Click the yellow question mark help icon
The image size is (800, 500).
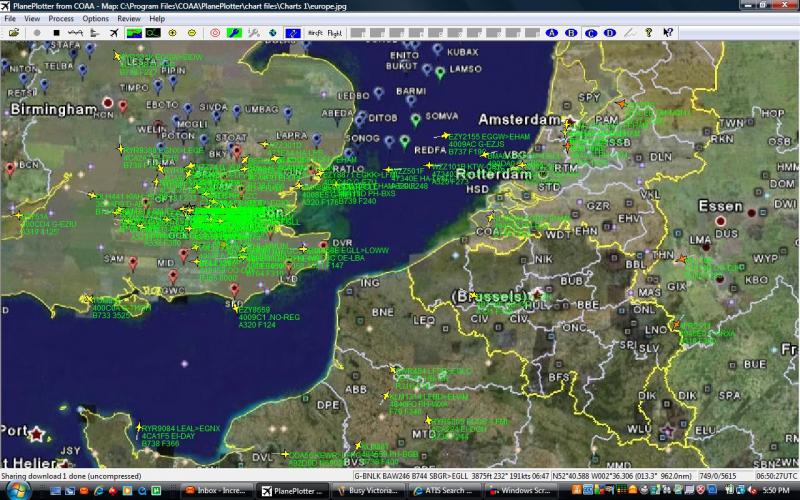648,33
